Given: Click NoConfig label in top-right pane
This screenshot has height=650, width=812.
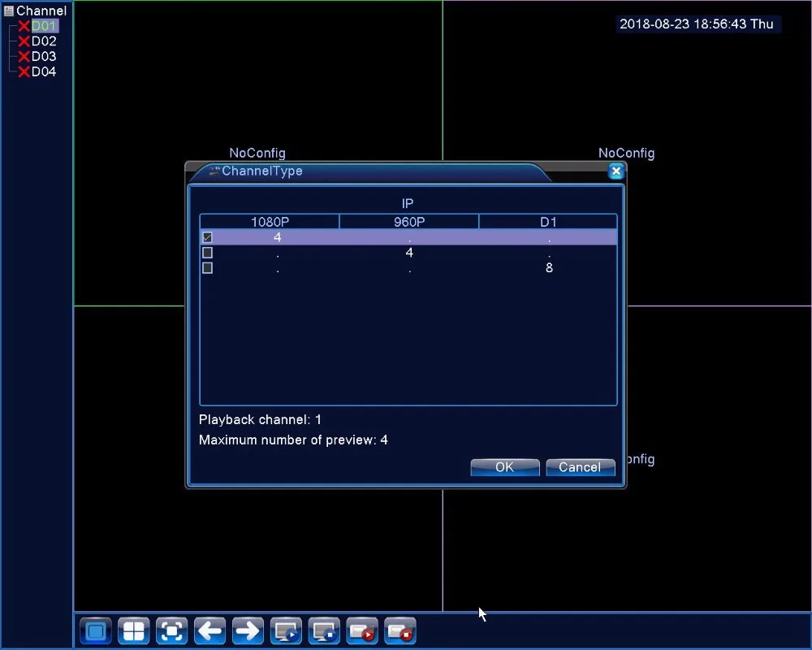Looking at the screenshot, I should [x=627, y=153].
